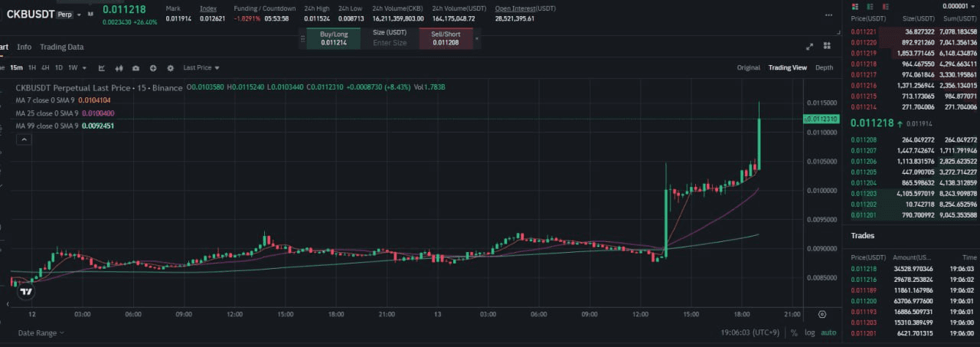Toggle percent scale on chart
The image size is (980, 347).
click(x=794, y=333)
